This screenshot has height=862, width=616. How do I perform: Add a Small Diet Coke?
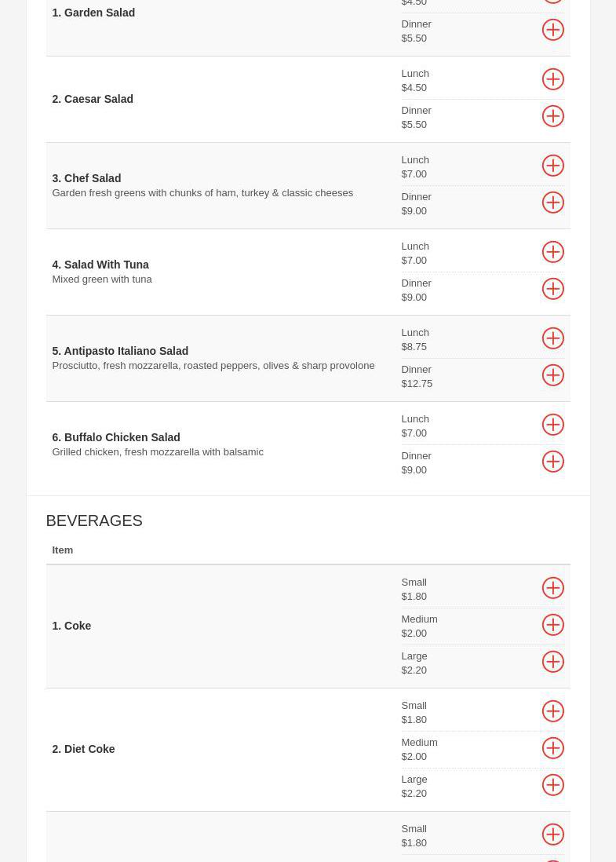552,711
